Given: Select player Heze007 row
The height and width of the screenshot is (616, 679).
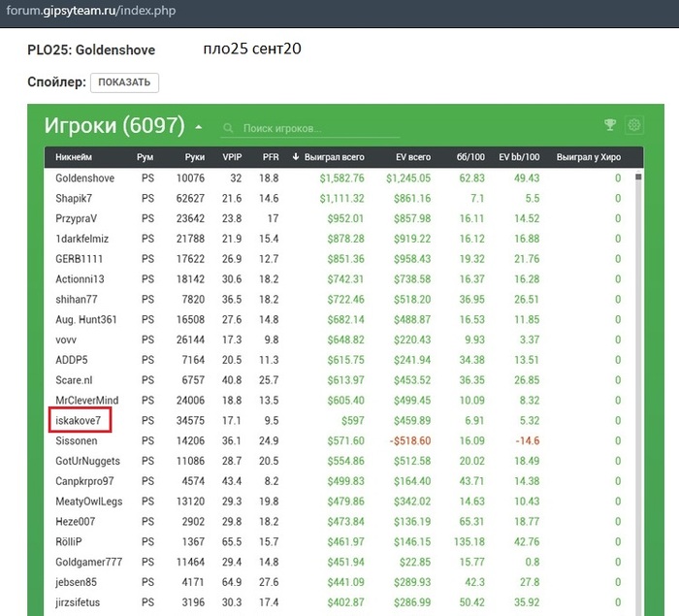Looking at the screenshot, I should point(339,522).
